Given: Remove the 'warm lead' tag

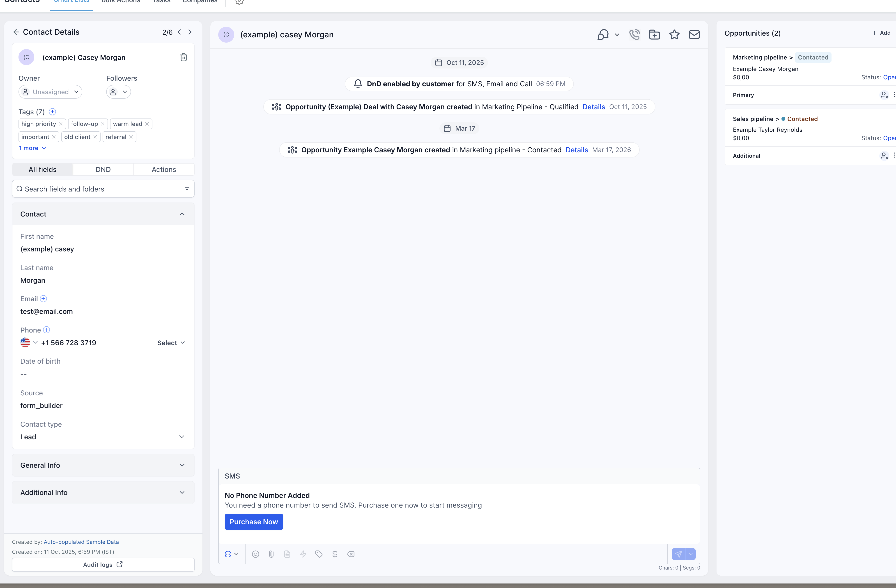Looking at the screenshot, I should [147, 124].
